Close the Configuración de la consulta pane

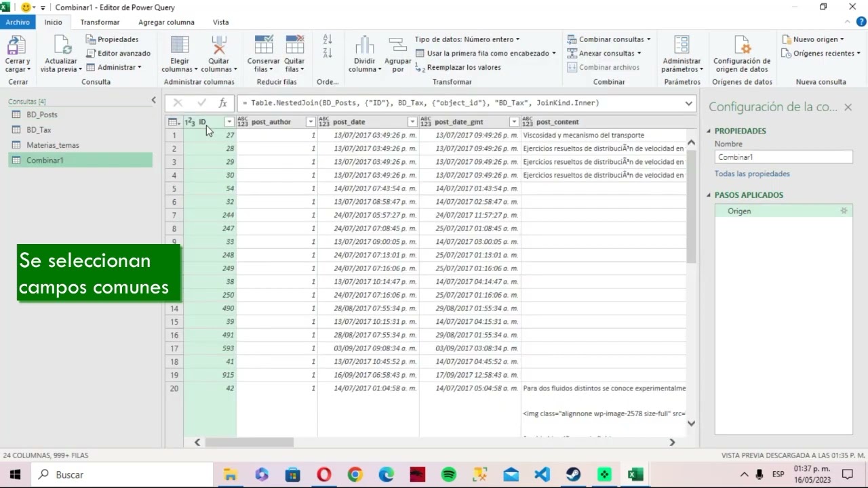(x=848, y=107)
